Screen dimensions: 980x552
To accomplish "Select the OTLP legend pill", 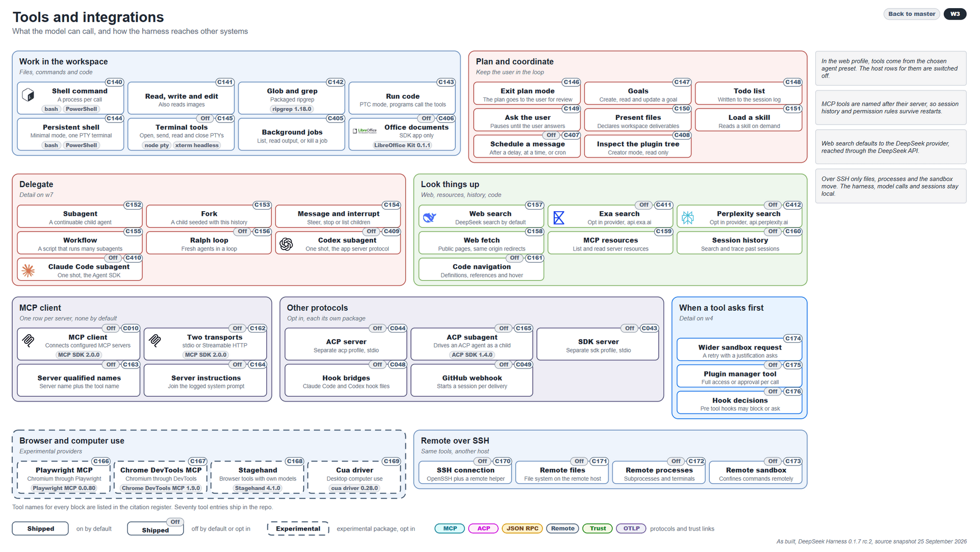I will (631, 529).
